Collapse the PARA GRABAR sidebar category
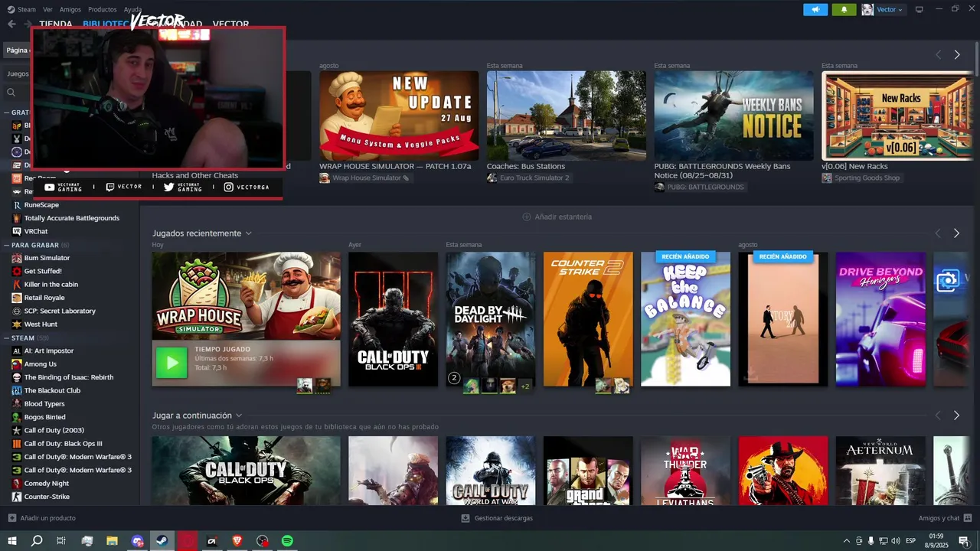980x551 pixels. tap(6, 245)
